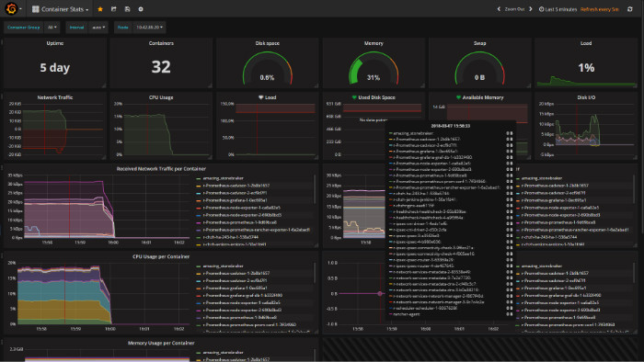
Task: Pick color for prometheus-1 line in Received Network Traffic legend
Action: pos(199,223)
